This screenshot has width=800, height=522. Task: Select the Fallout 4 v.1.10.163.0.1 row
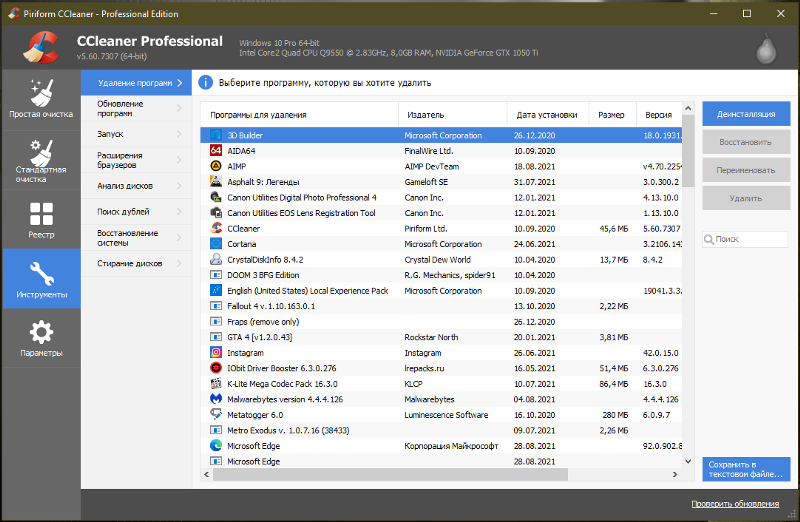[x=441, y=306]
